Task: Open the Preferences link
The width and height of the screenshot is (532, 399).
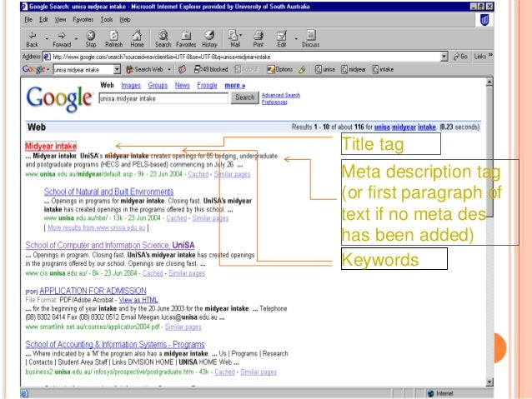Action: pos(274,102)
